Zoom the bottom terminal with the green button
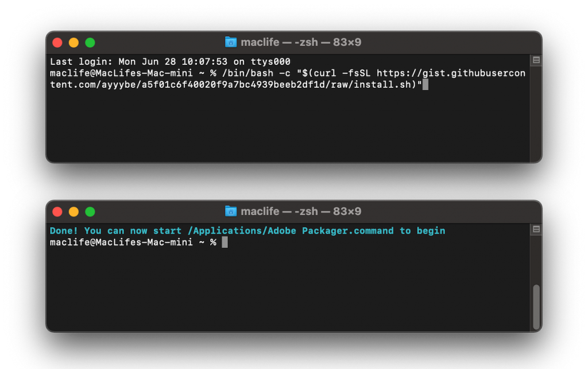 [90, 212]
